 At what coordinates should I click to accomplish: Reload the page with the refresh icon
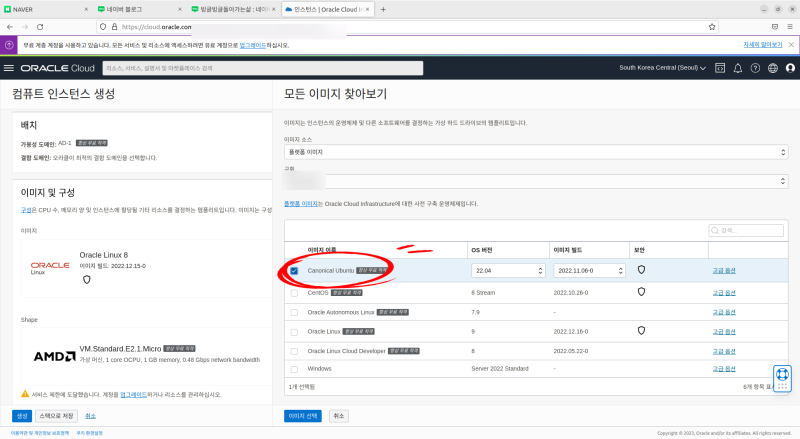pyautogui.click(x=40, y=27)
